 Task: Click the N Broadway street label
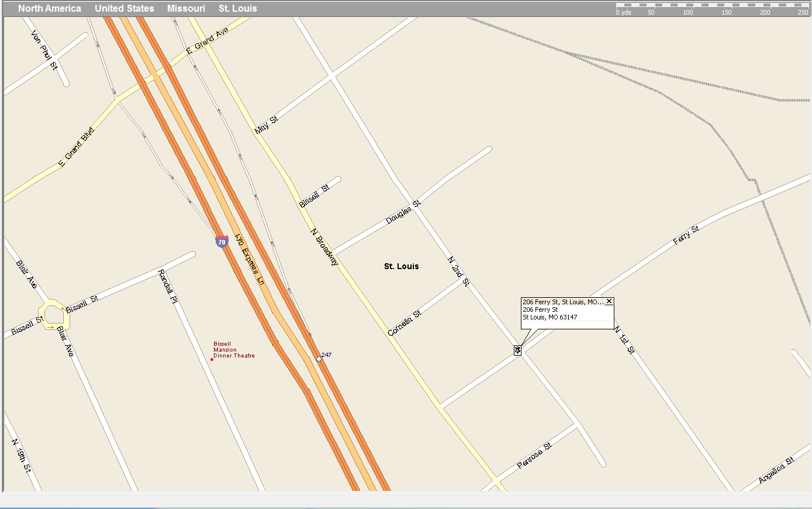click(x=324, y=247)
